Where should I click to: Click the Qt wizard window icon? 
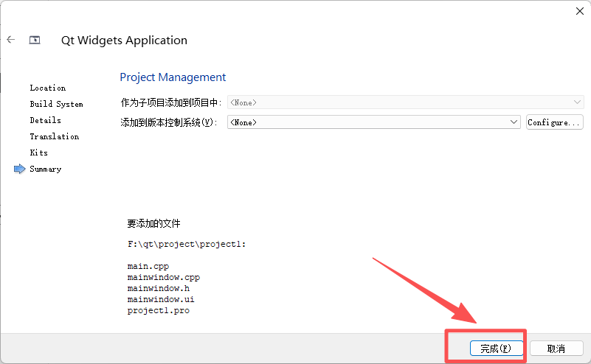click(x=35, y=40)
